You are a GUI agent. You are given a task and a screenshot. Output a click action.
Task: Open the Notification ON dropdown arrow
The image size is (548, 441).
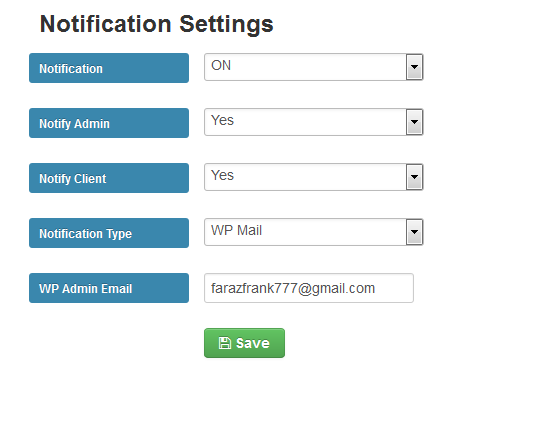coord(414,67)
